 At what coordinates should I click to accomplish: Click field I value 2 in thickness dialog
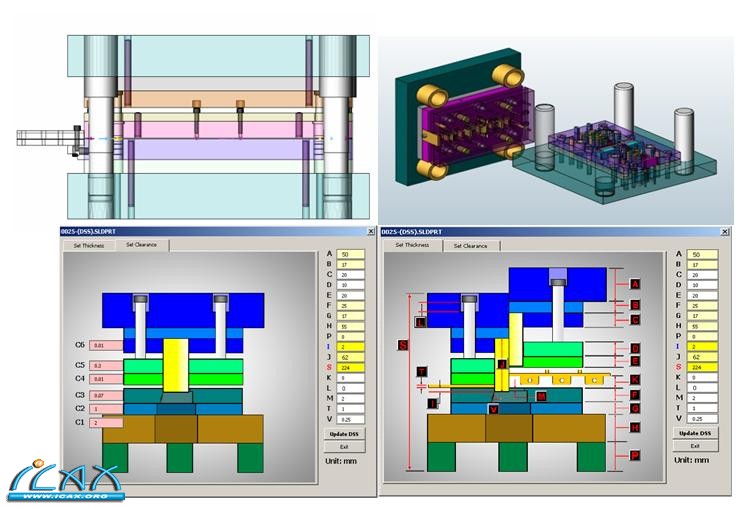(x=702, y=347)
